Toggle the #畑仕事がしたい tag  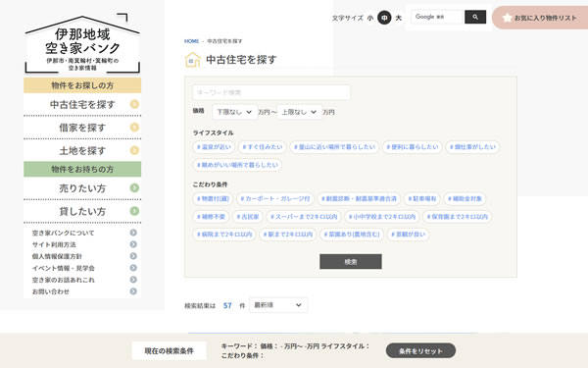point(472,147)
